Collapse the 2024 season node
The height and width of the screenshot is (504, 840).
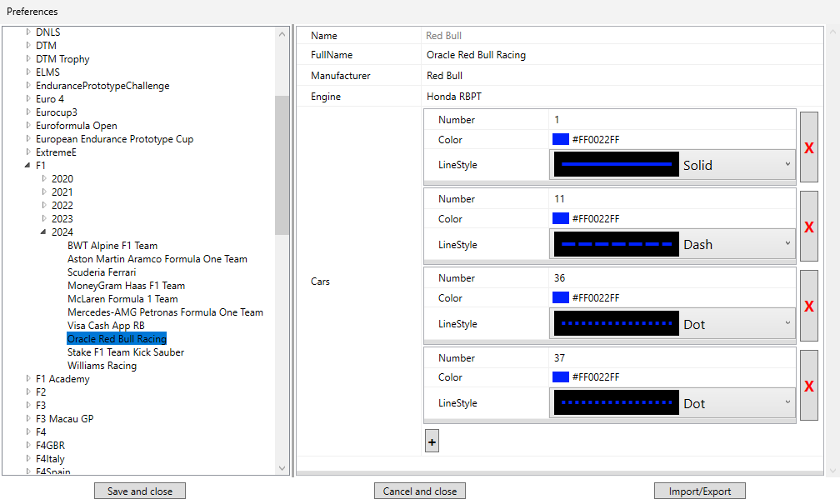pos(43,232)
